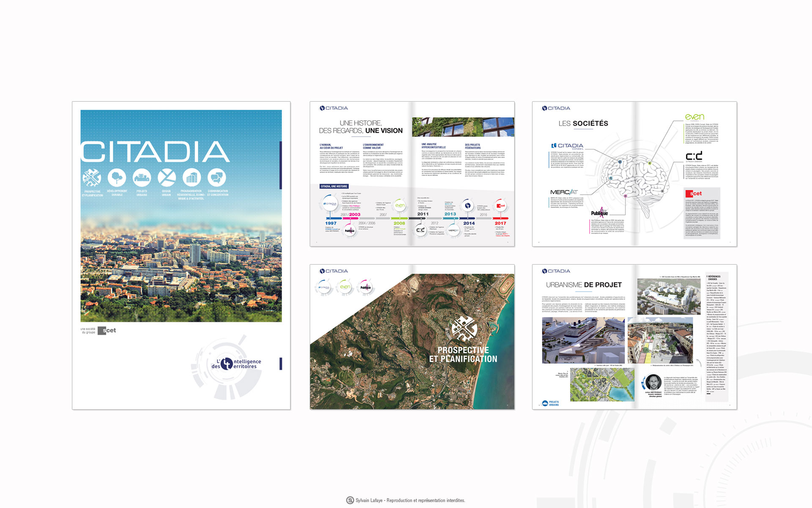The width and height of the screenshot is (812, 508).
Task: Click the white crossroads icon on satellite image
Action: [x=464, y=329]
